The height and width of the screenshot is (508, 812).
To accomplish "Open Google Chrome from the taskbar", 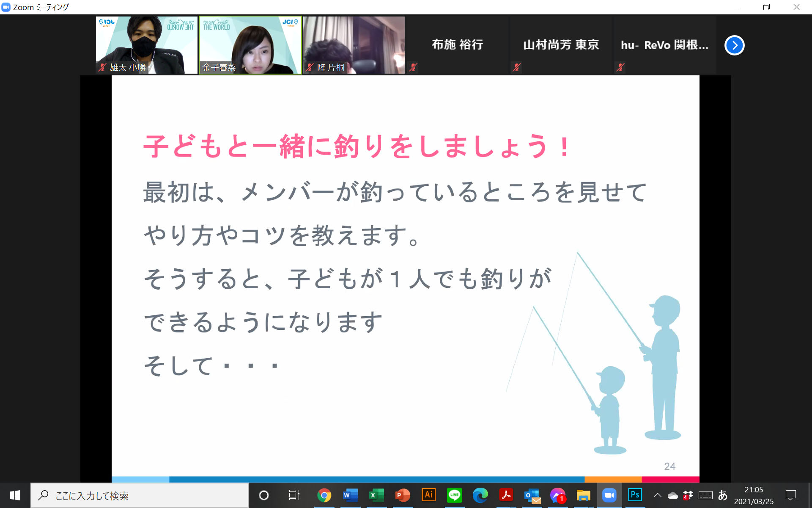I will [x=324, y=495].
